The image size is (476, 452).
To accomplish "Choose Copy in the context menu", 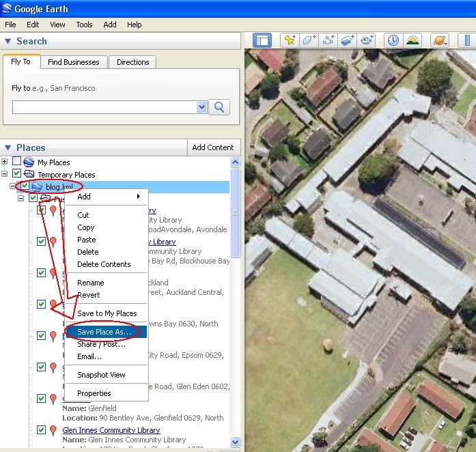I will click(107, 227).
